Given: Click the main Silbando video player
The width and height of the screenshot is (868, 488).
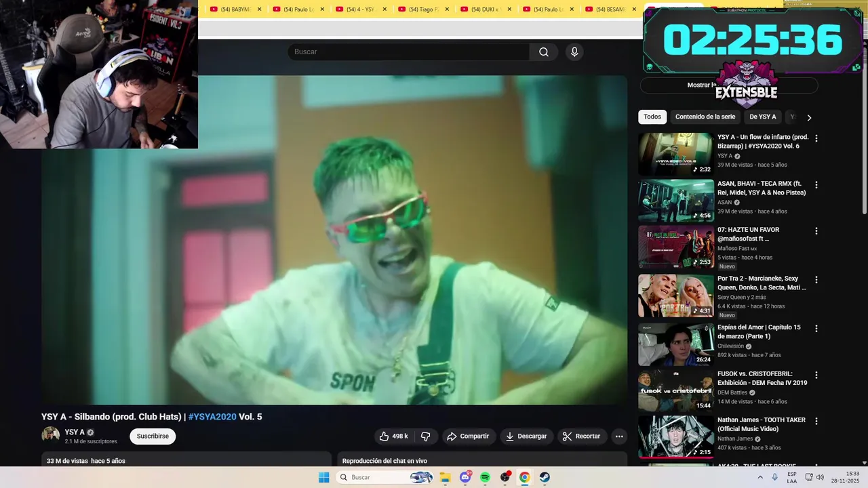Looking at the screenshot, I should click(x=334, y=240).
